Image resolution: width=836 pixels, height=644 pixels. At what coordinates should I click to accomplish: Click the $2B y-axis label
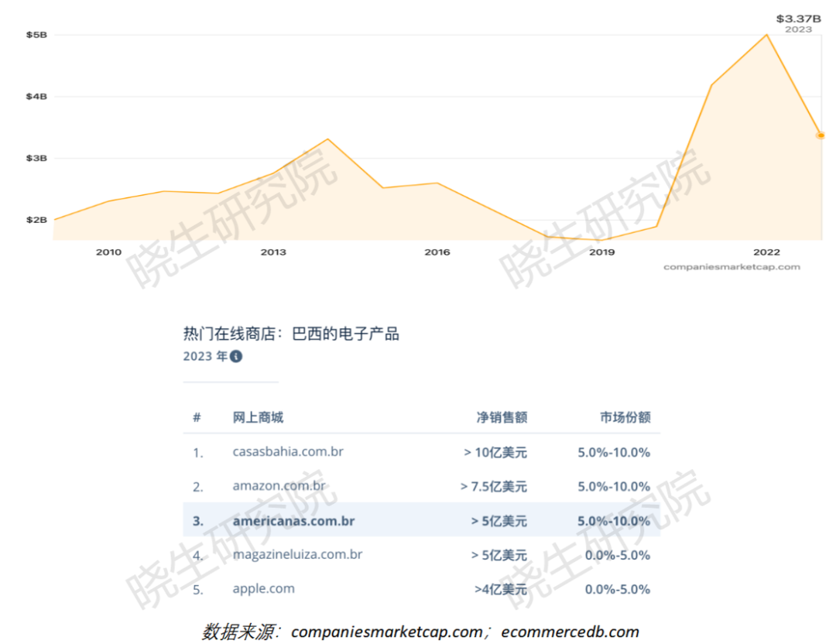(x=36, y=220)
